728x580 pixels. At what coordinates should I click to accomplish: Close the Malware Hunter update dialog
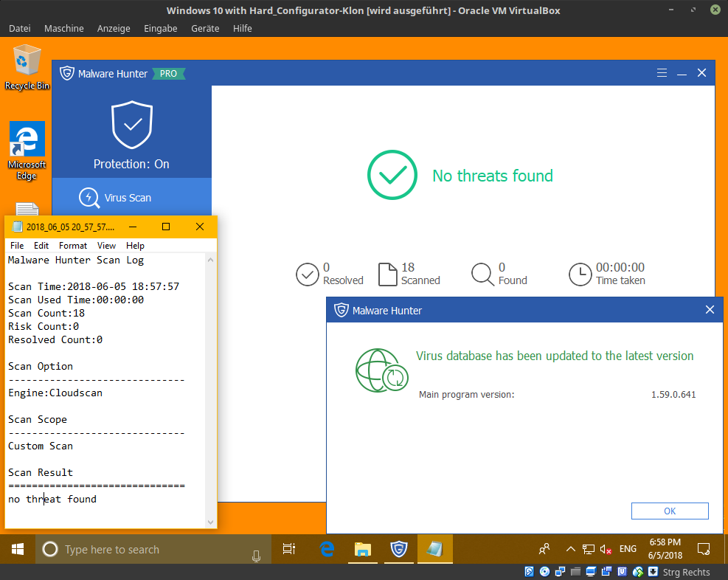[710, 310]
